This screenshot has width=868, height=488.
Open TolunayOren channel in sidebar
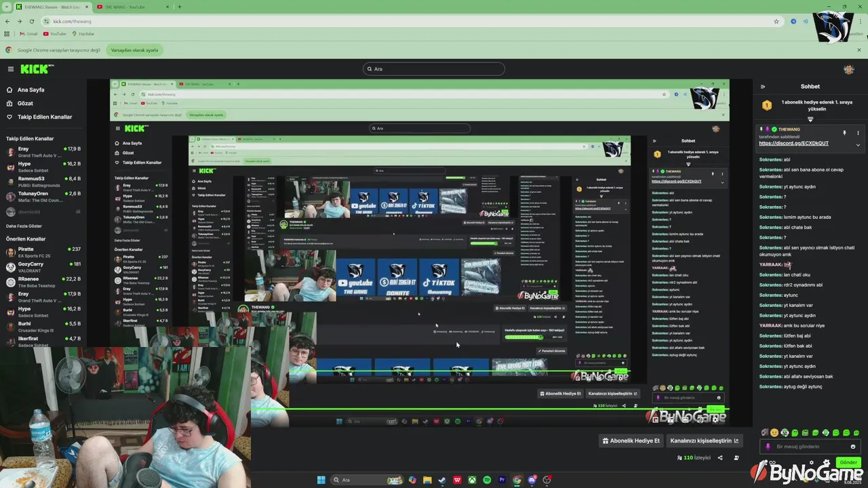[x=43, y=197]
